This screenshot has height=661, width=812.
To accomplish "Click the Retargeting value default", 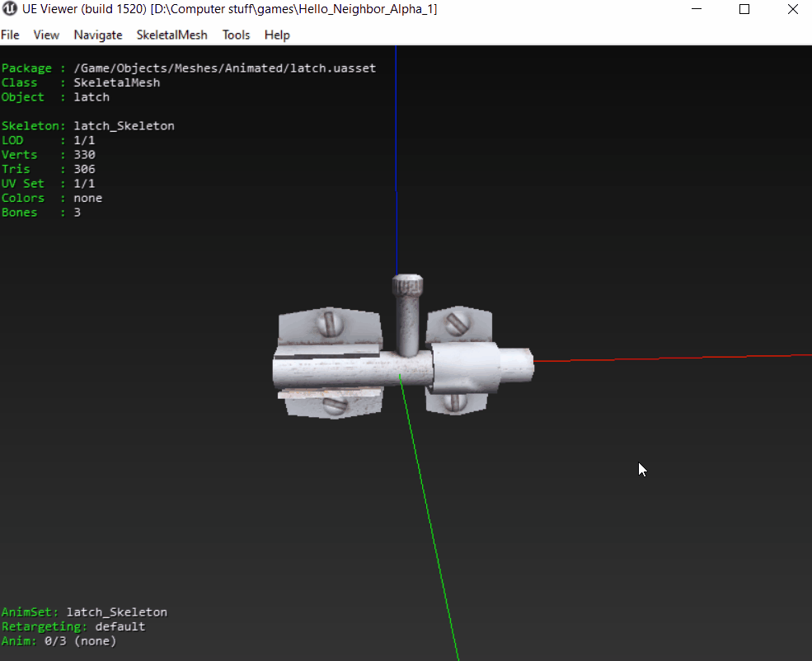I will tap(120, 627).
